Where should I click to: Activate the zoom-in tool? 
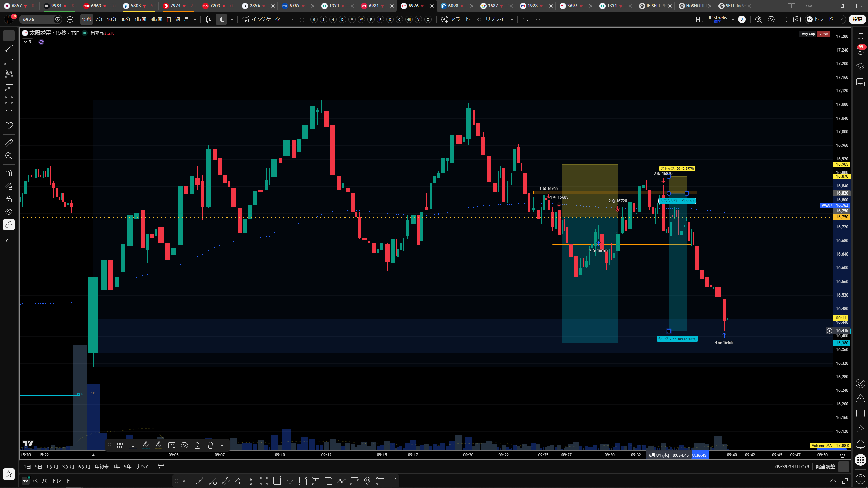click(x=9, y=156)
